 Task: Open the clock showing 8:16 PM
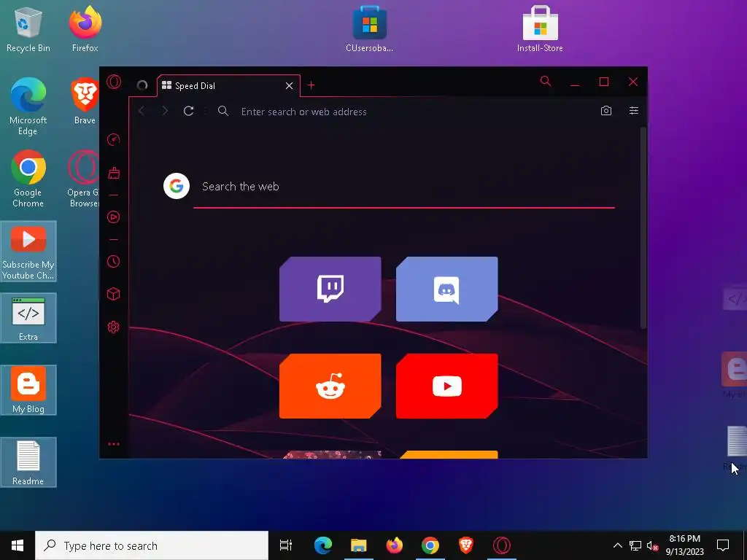pyautogui.click(x=684, y=545)
